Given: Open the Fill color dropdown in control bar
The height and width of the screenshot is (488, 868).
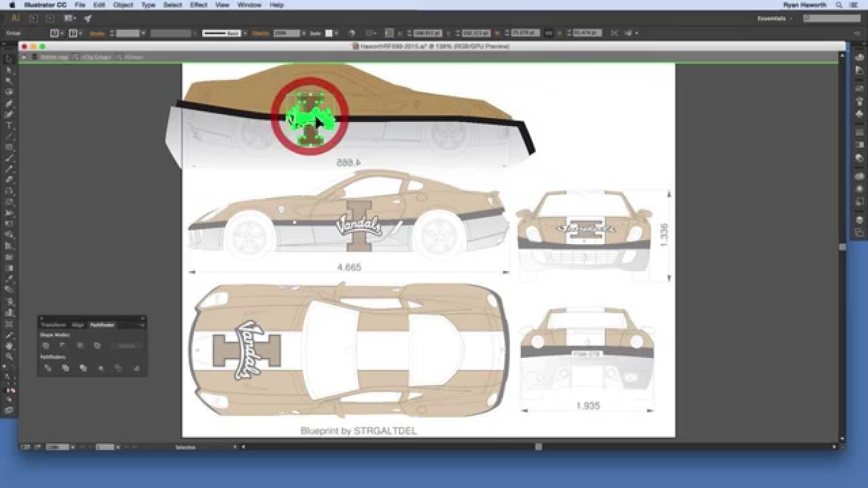Looking at the screenshot, I should tap(62, 33).
